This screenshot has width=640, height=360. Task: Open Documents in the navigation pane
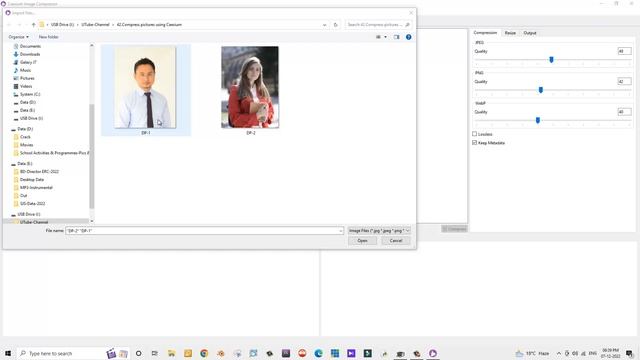(x=30, y=46)
